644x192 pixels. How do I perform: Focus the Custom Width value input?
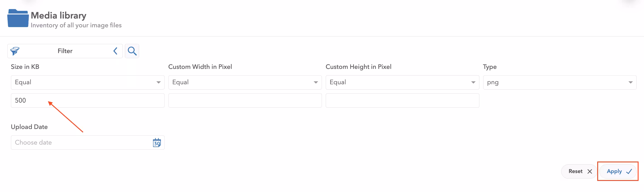245,101
